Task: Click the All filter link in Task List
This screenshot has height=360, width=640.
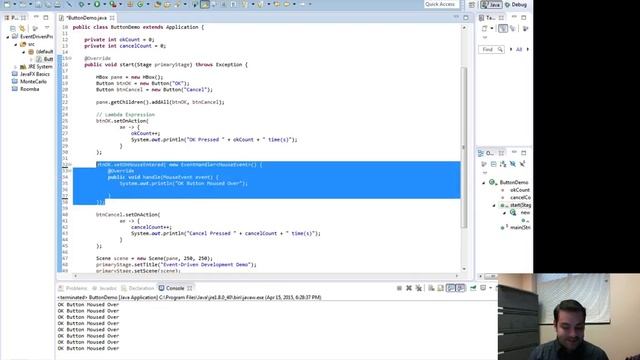Action: tap(519, 49)
